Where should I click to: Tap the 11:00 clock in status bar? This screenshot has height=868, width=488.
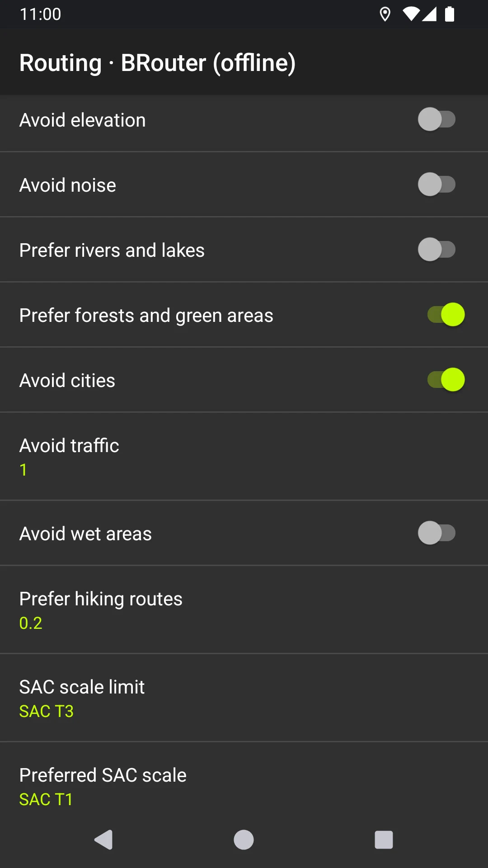point(41,14)
